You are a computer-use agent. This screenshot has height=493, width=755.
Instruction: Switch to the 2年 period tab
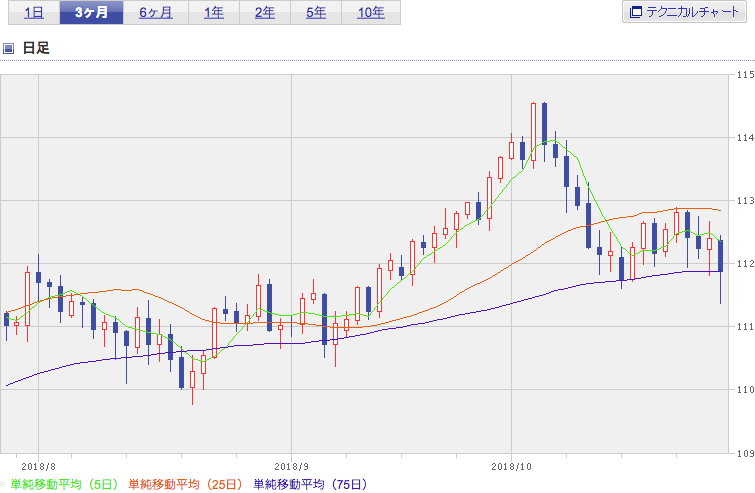tap(265, 12)
